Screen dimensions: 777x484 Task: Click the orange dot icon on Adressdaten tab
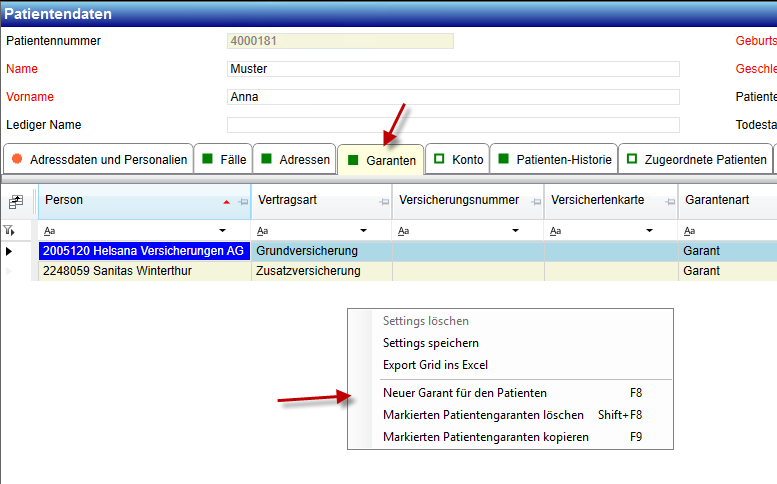[17, 159]
